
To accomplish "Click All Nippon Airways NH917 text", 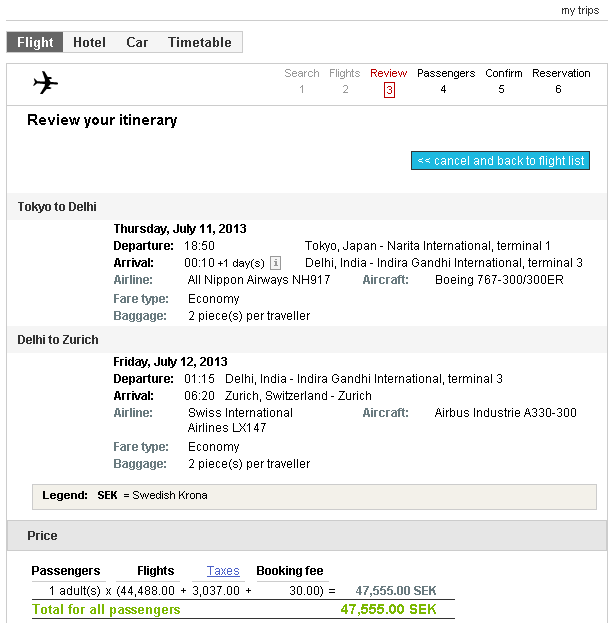I will point(259,280).
